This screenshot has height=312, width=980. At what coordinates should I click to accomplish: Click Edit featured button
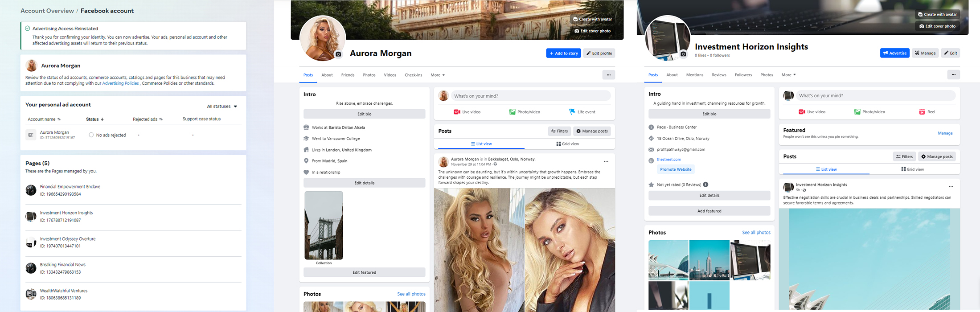pos(364,272)
